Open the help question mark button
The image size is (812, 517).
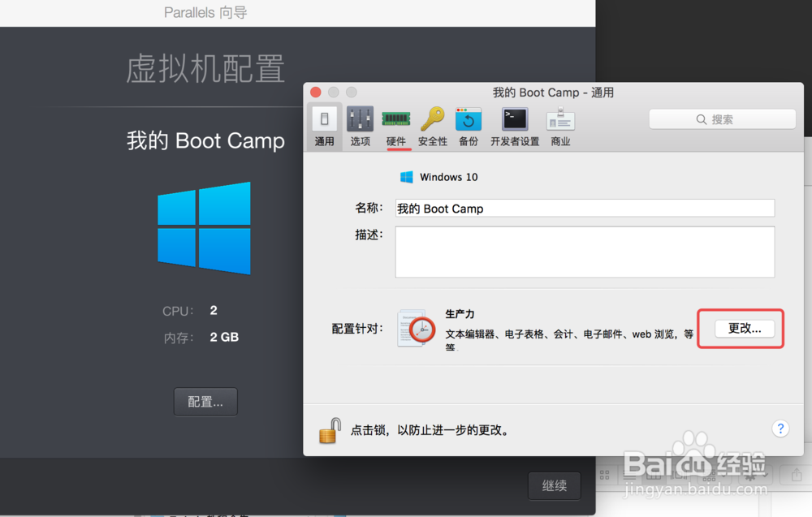[780, 428]
